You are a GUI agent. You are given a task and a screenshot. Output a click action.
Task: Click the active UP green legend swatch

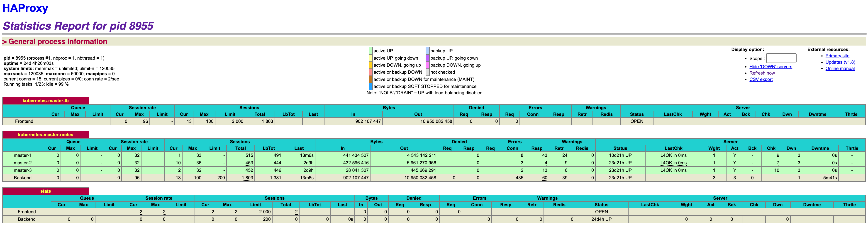click(x=371, y=51)
